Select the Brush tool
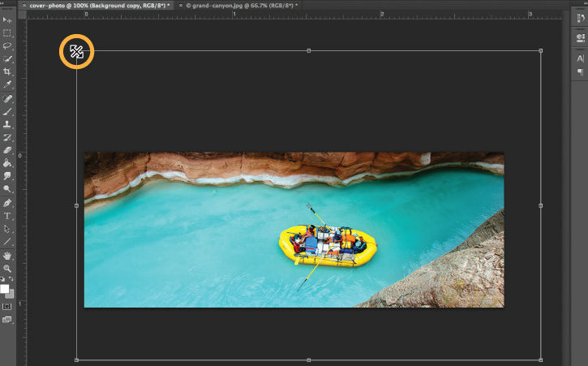This screenshot has height=366, width=588. (x=6, y=111)
